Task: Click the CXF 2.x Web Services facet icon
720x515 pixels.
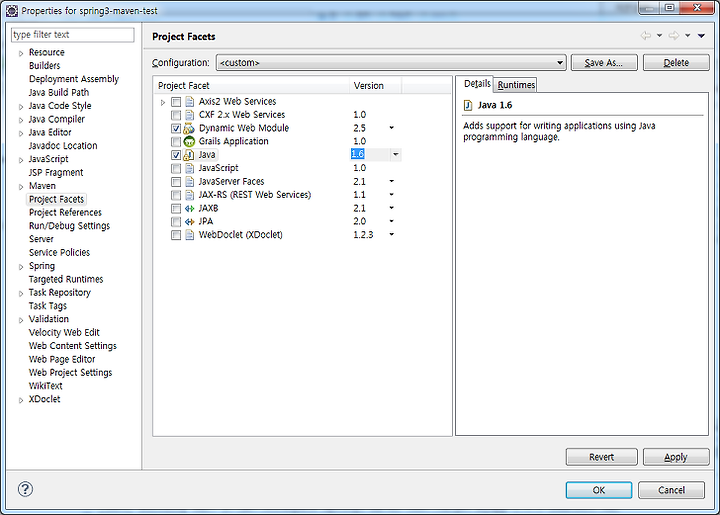Action: point(189,115)
